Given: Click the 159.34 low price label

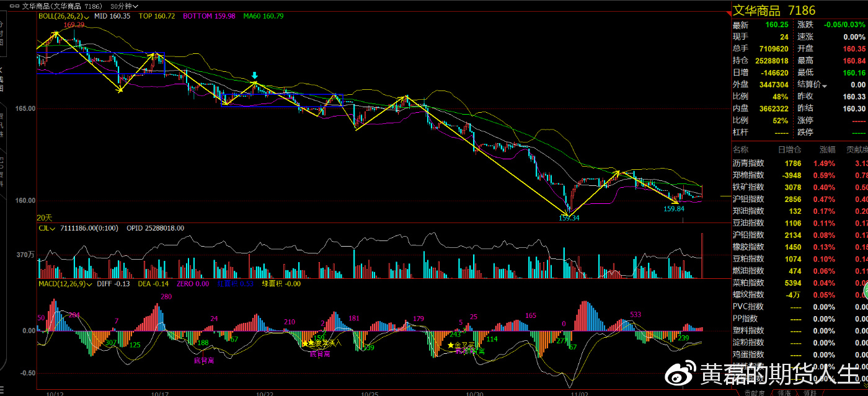Looking at the screenshot, I should pyautogui.click(x=569, y=218).
